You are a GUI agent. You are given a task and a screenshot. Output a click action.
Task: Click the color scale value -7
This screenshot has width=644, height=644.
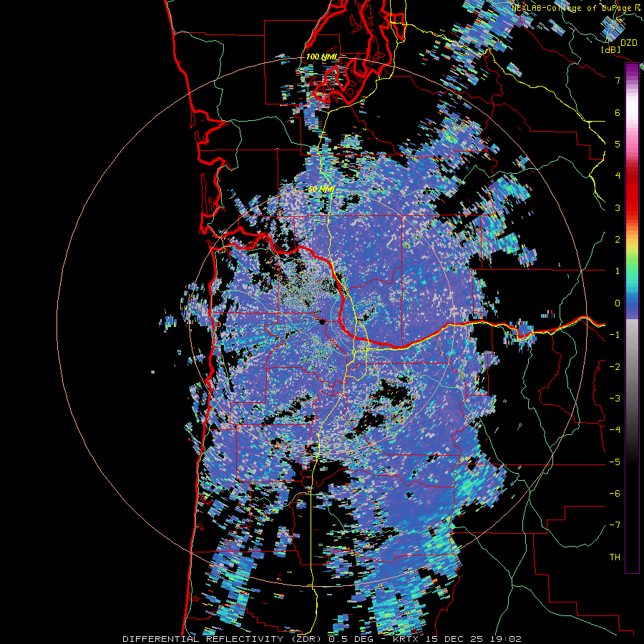(x=615, y=525)
